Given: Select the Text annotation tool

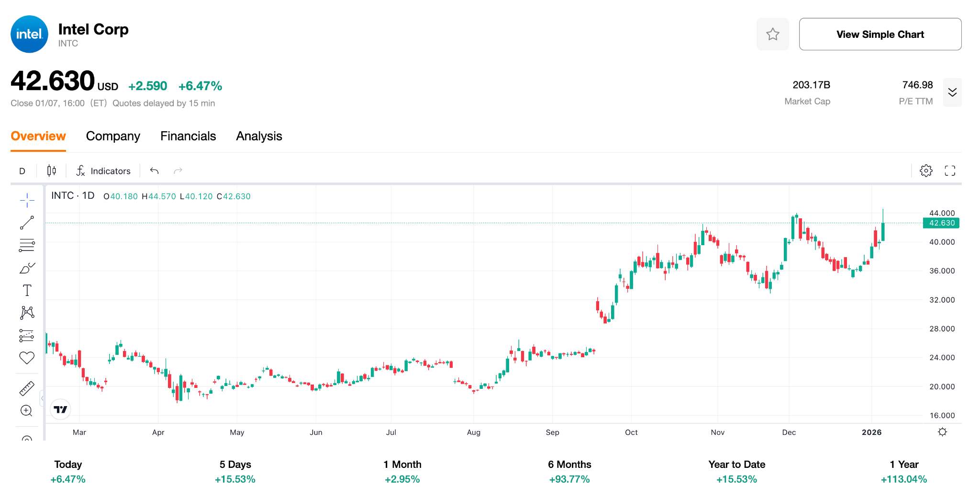Looking at the screenshot, I should [27, 291].
